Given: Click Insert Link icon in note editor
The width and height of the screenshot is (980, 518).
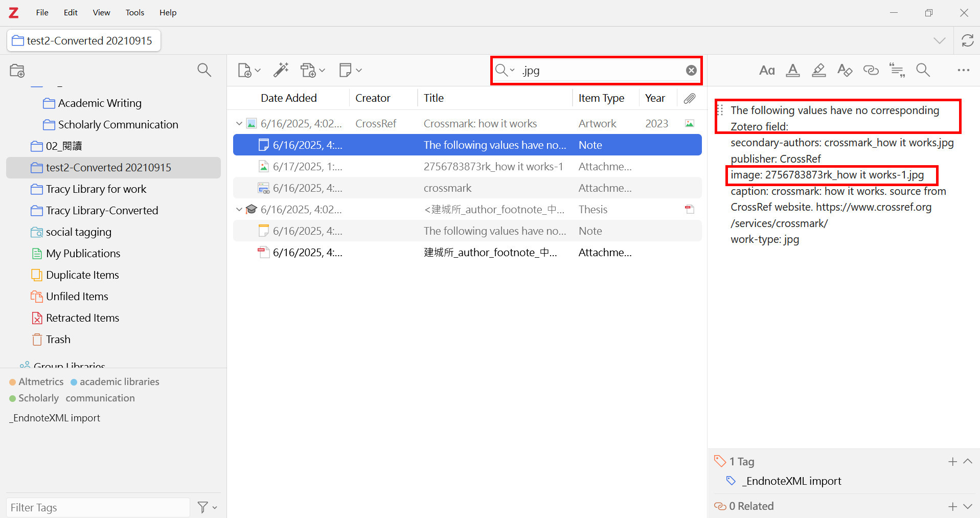Looking at the screenshot, I should pos(871,71).
